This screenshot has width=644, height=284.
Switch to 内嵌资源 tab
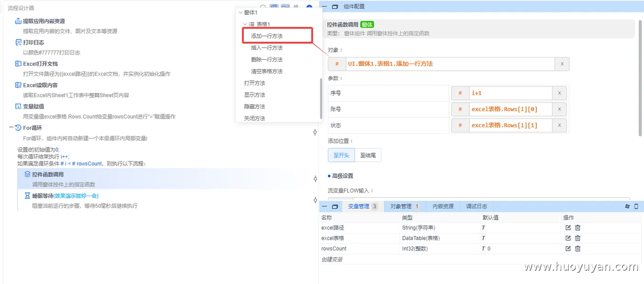point(443,206)
